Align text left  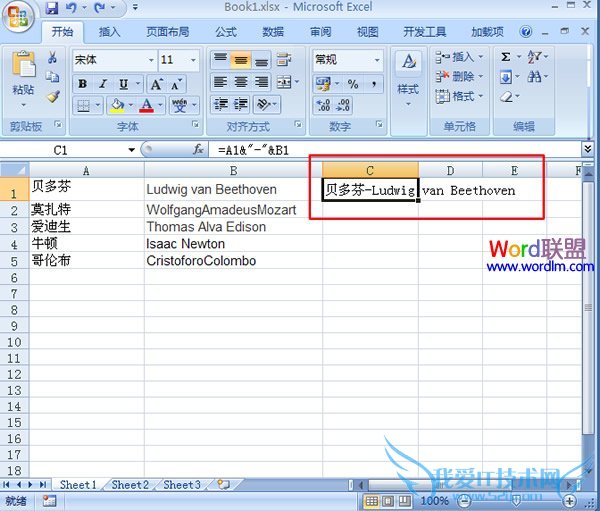(x=220, y=82)
